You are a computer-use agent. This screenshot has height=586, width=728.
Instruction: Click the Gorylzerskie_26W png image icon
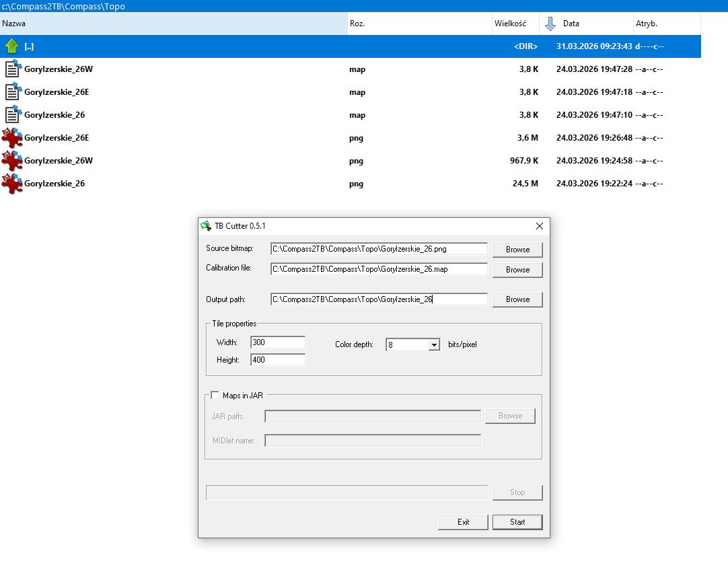[12, 161]
